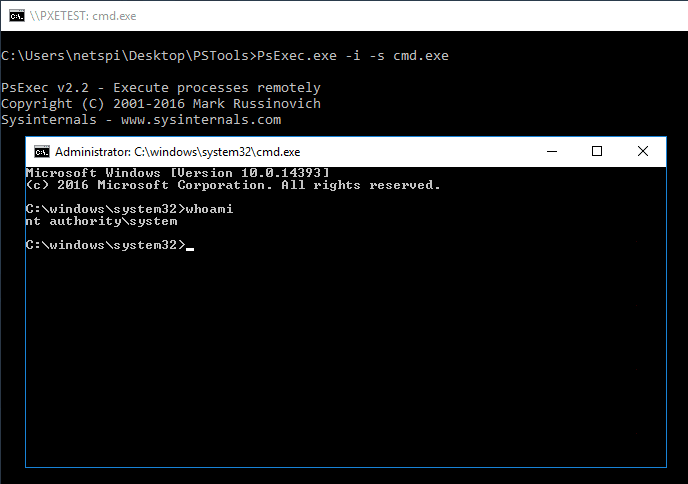
Task: Open system menu icon of \\PXETEST window
Action: [x=17, y=16]
